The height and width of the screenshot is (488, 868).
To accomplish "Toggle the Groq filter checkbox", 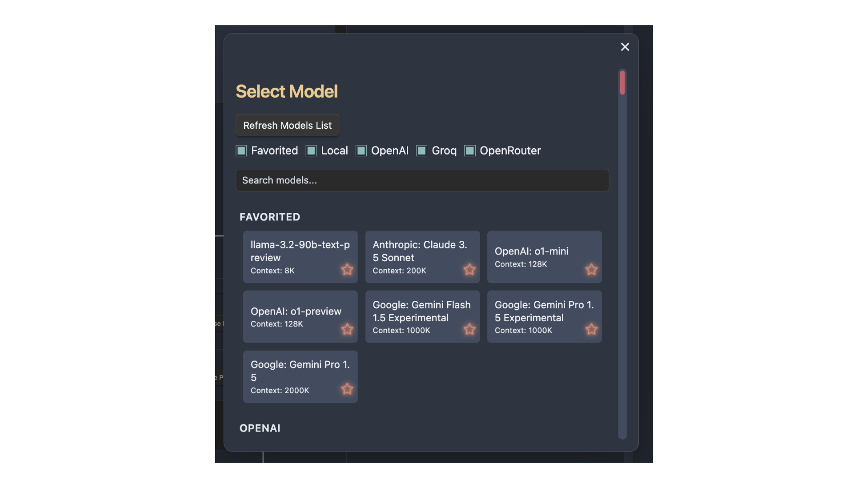I will [422, 151].
